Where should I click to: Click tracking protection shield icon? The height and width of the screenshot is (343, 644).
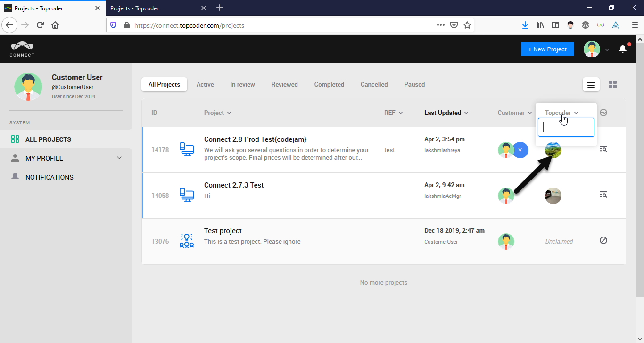tap(113, 25)
